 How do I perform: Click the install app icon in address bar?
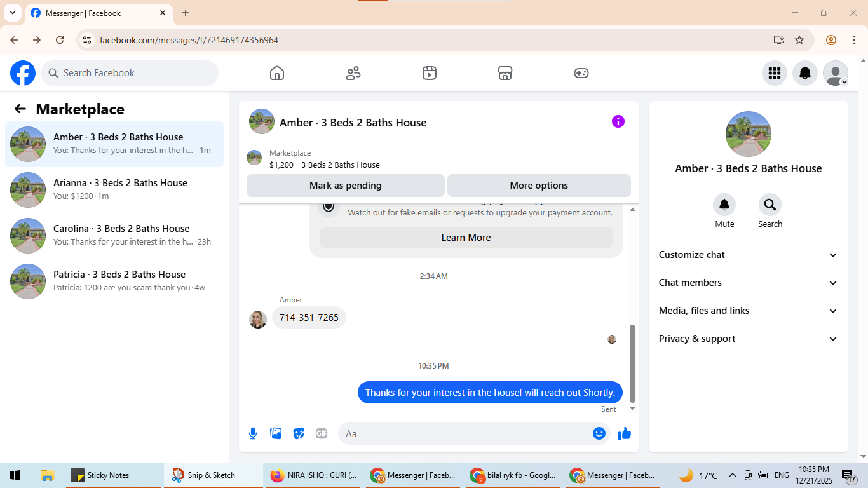(779, 40)
